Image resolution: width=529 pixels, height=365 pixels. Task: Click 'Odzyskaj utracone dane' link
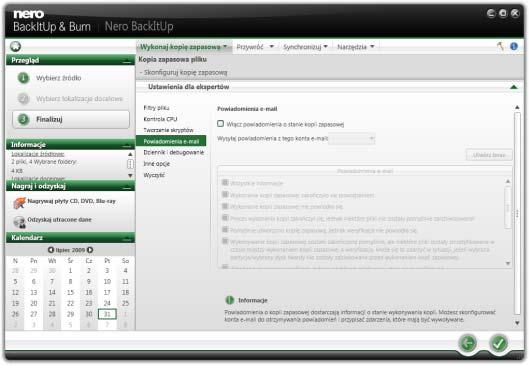(x=59, y=220)
